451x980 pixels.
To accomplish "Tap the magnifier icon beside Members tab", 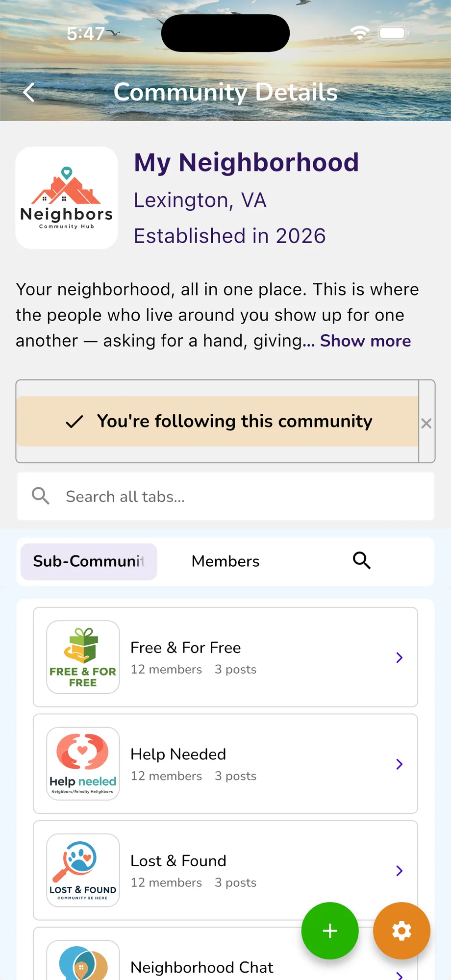I will (362, 560).
